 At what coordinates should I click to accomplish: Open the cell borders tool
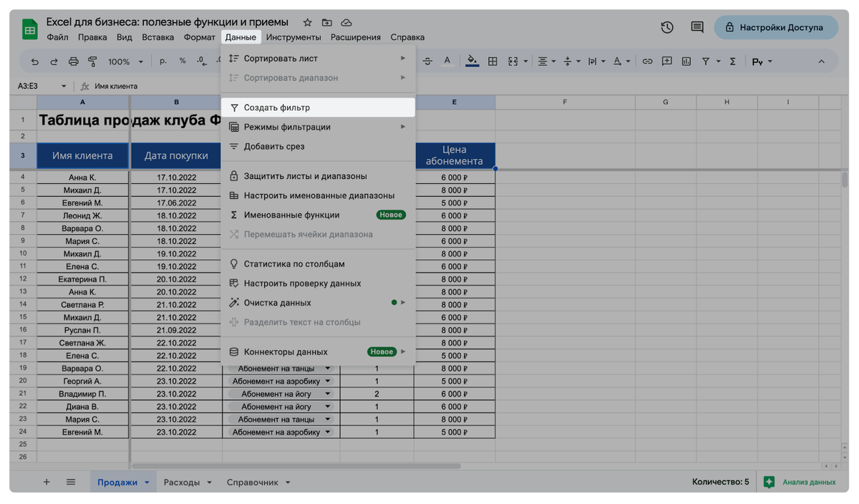(x=492, y=62)
